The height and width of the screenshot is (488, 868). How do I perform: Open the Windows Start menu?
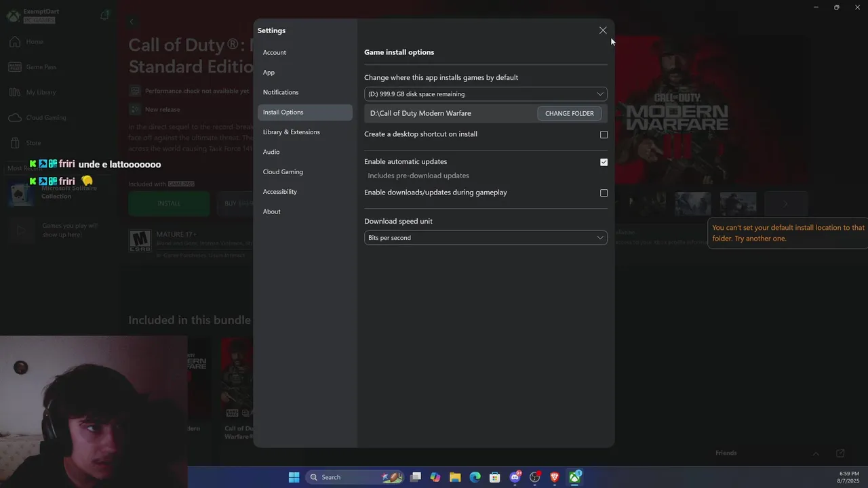294,477
